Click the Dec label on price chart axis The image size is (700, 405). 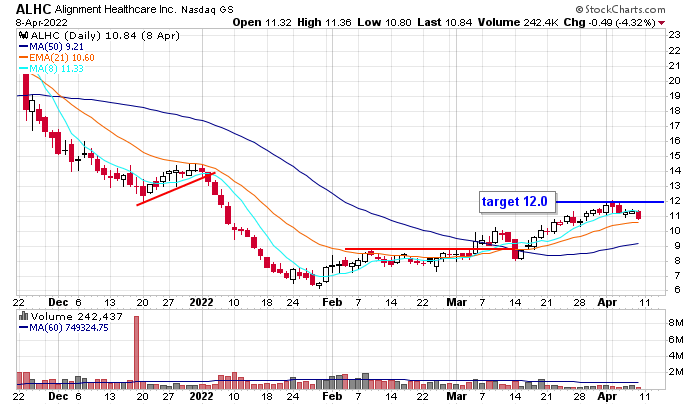[58, 302]
